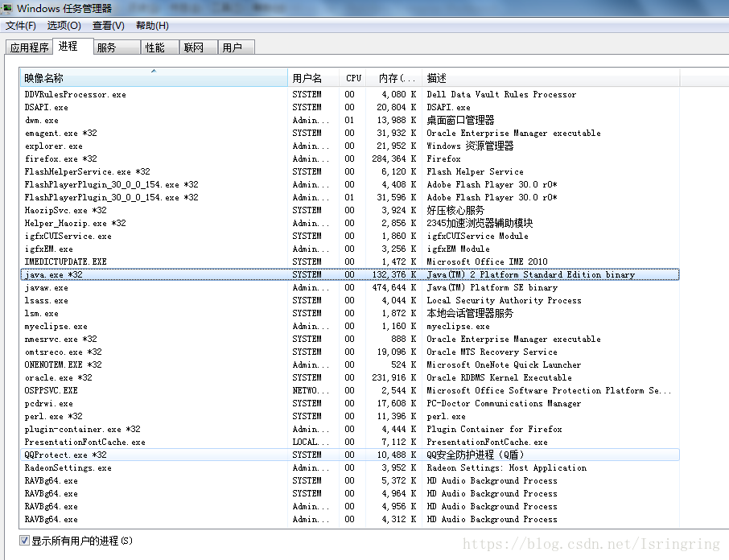Sort by CPU column header

point(353,77)
